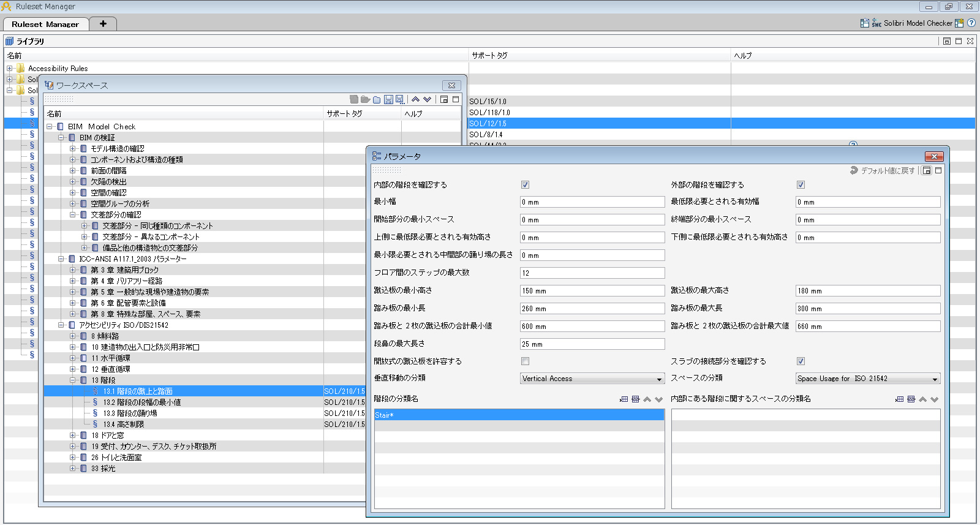Move selected rule up in ワークスペース toolbar
Image resolution: width=980 pixels, height=525 pixels.
[416, 99]
